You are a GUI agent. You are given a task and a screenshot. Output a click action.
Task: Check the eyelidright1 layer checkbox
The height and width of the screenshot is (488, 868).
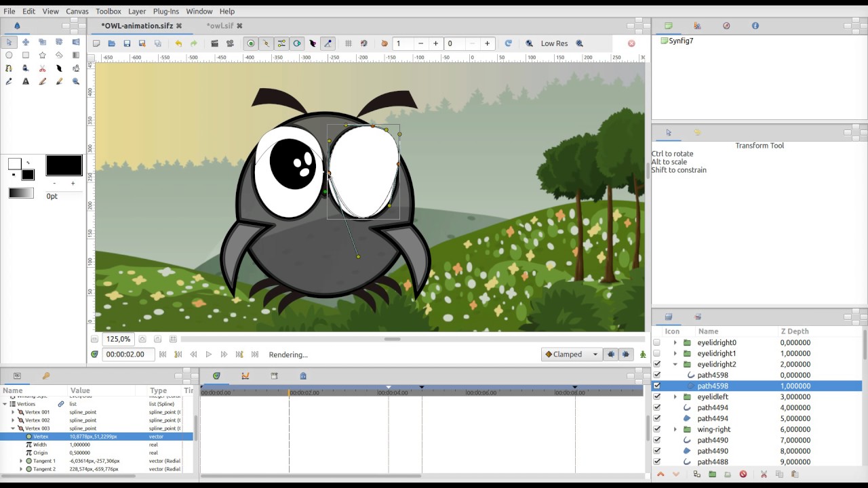[x=656, y=353]
